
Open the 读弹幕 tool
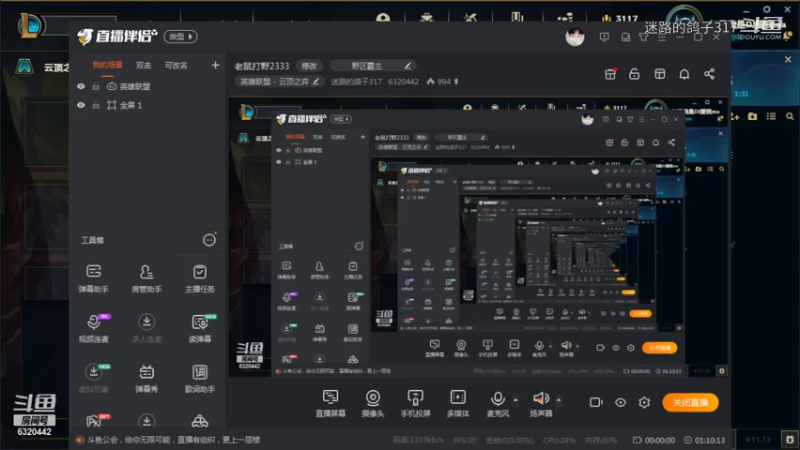[199, 328]
